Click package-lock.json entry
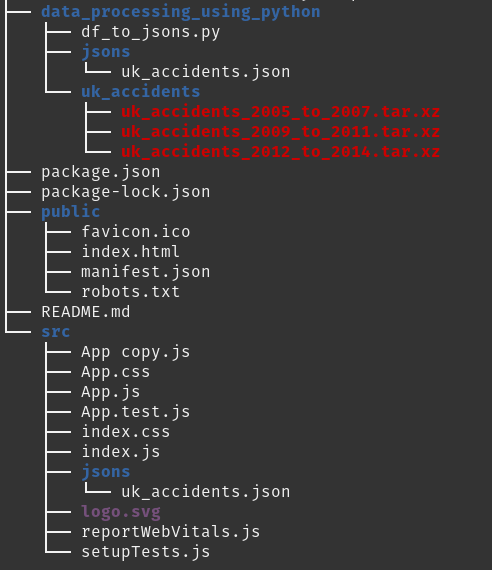The image size is (492, 570). (x=125, y=192)
